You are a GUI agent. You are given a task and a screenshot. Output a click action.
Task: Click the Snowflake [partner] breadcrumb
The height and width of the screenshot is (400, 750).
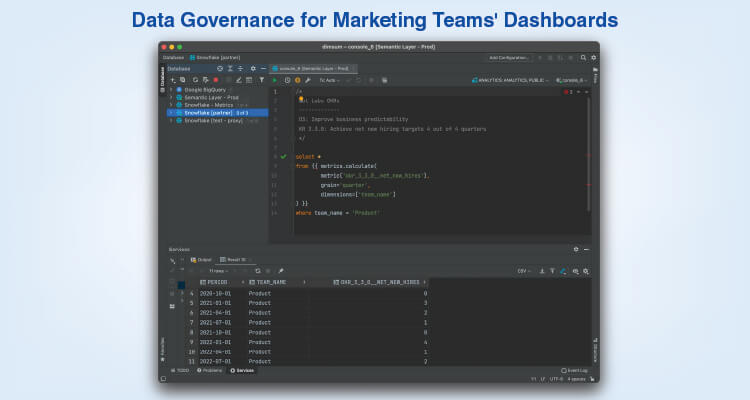[x=215, y=58]
